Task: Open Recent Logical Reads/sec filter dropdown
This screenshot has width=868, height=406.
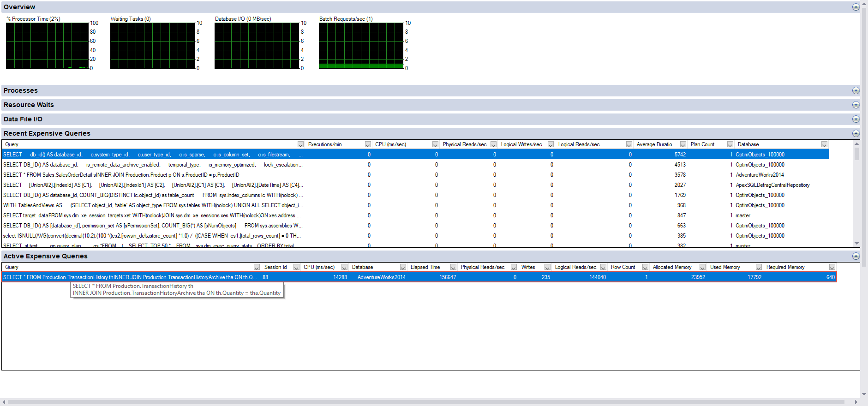Action: 629,144
